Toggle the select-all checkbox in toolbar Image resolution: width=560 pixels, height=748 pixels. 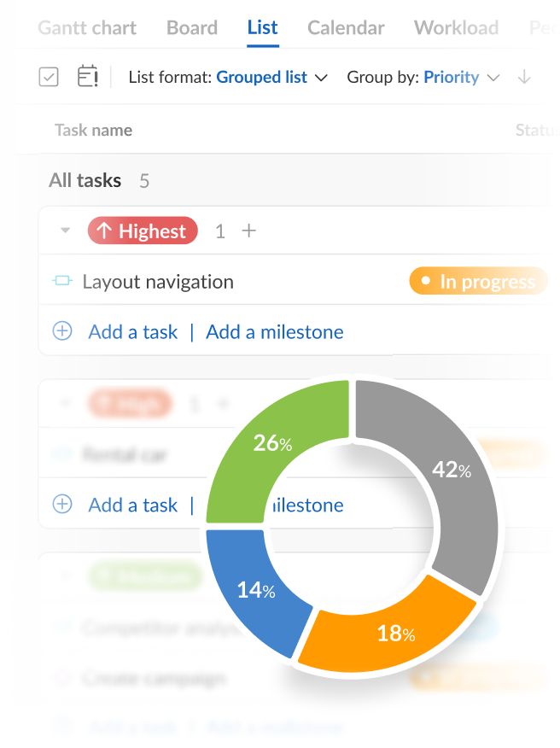point(49,77)
